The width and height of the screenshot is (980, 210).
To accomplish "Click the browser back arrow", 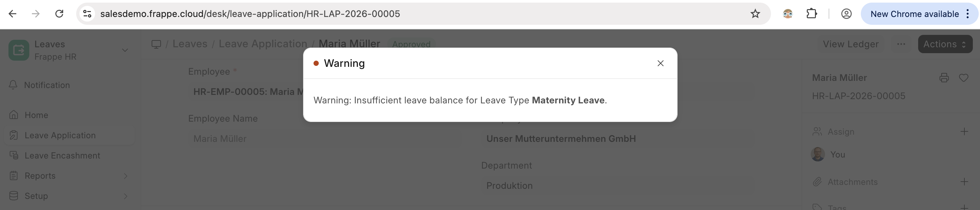I will tap(13, 14).
